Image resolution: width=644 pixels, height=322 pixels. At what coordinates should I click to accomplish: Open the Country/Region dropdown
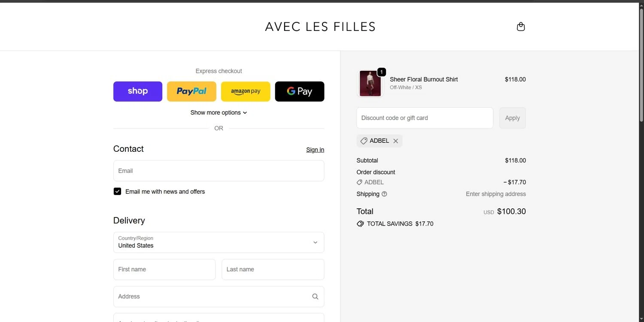coord(219,242)
